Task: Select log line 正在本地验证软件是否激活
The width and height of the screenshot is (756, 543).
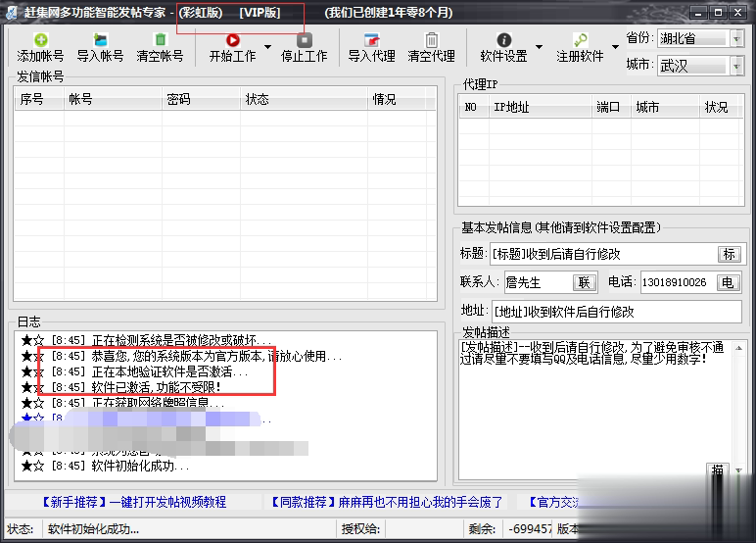Action: point(134,371)
